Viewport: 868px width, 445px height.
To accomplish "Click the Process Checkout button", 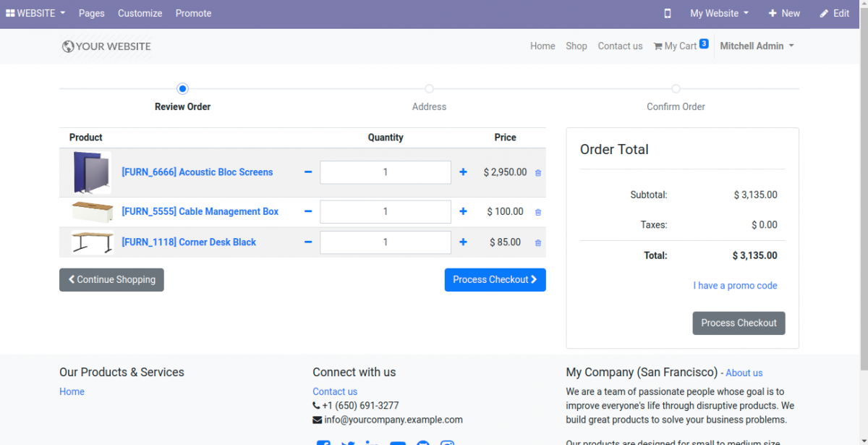I will point(495,279).
